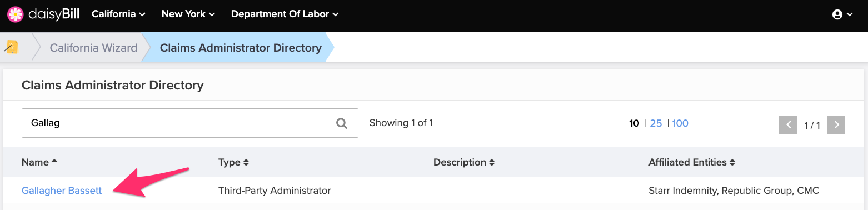This screenshot has width=868, height=210.
Task: Go to next page arrow
Action: 836,124
